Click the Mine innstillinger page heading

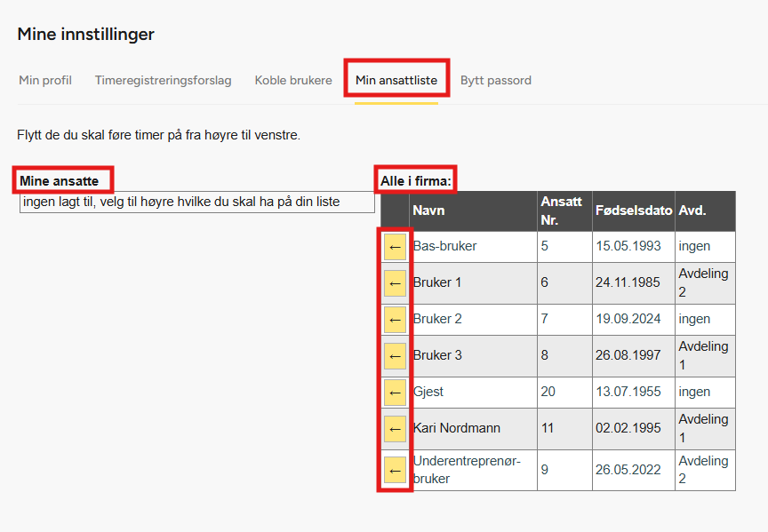pos(85,35)
